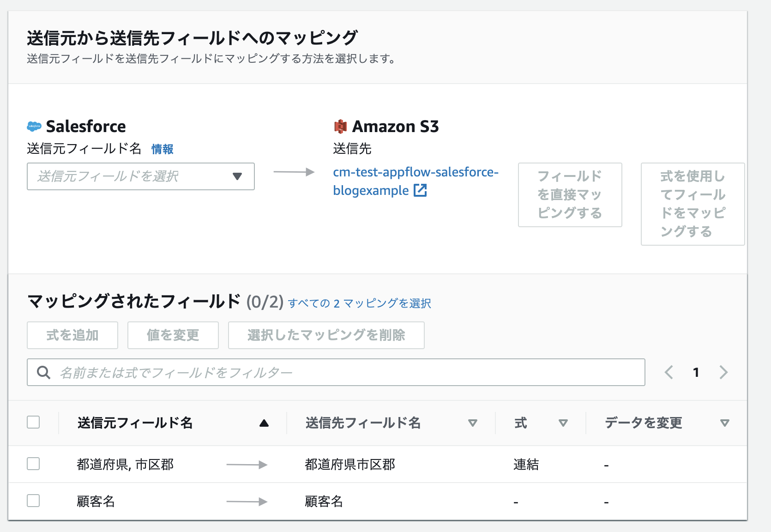
Task: Open the 式 column sort dropdown
Action: pyautogui.click(x=563, y=422)
